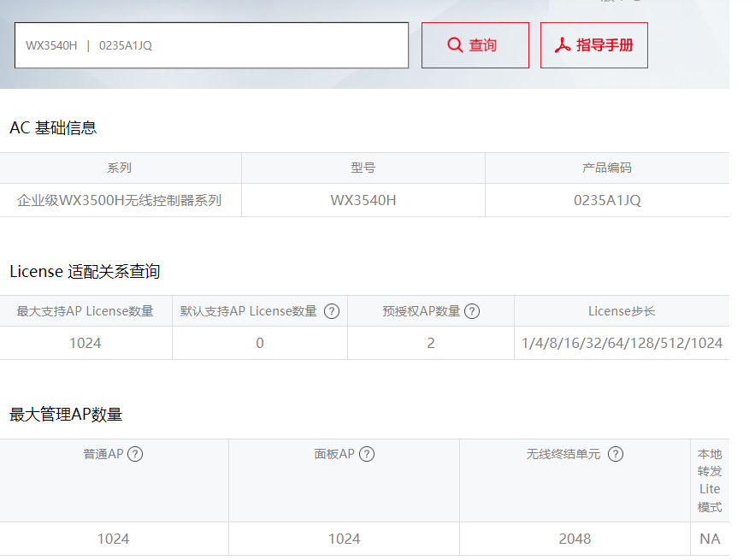Click the 本地转发Lite模式 column header
Viewport: 755px width, 560px height.
click(710, 480)
